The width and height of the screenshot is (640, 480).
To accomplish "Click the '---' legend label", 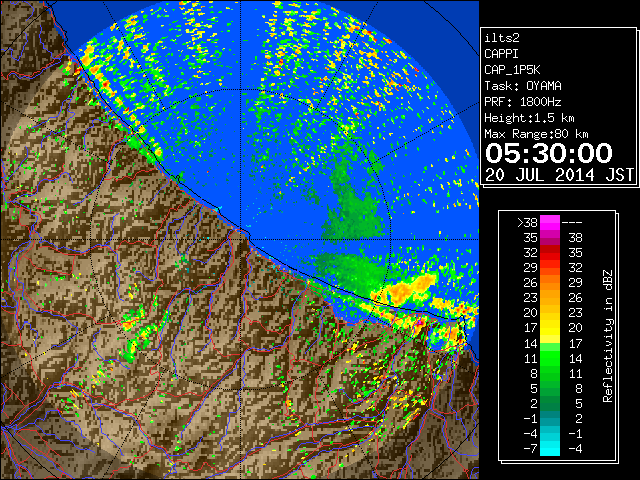I will click(x=572, y=222).
